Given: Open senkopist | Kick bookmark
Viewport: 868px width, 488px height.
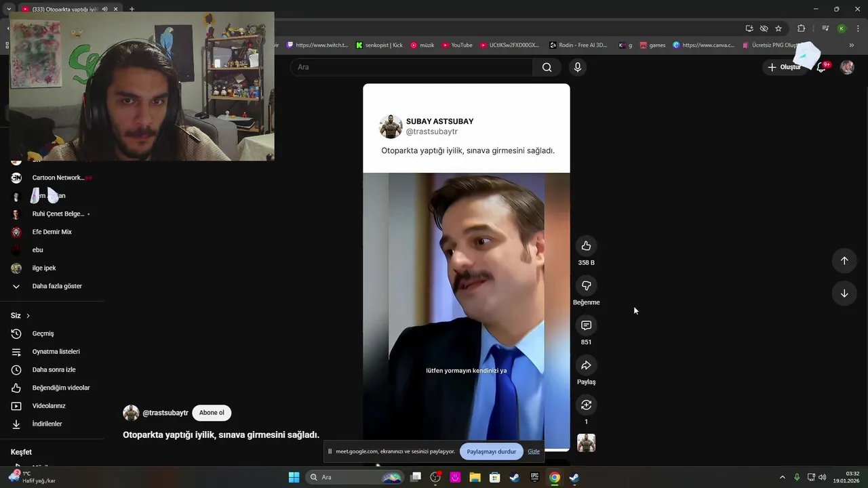Looking at the screenshot, I should click(x=379, y=45).
